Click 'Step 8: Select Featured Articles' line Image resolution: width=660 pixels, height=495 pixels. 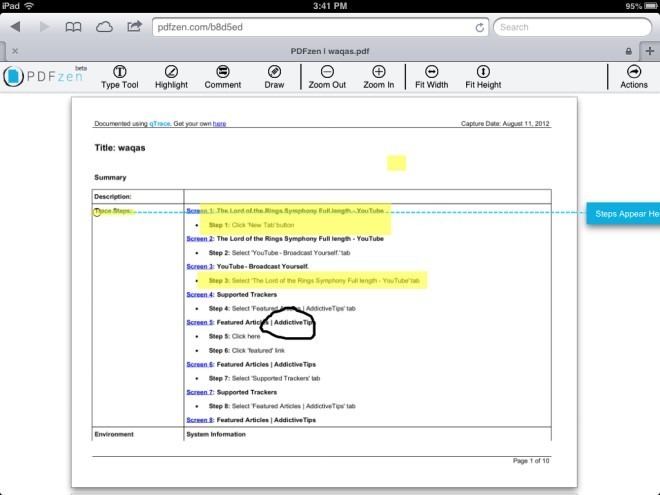[282, 406]
